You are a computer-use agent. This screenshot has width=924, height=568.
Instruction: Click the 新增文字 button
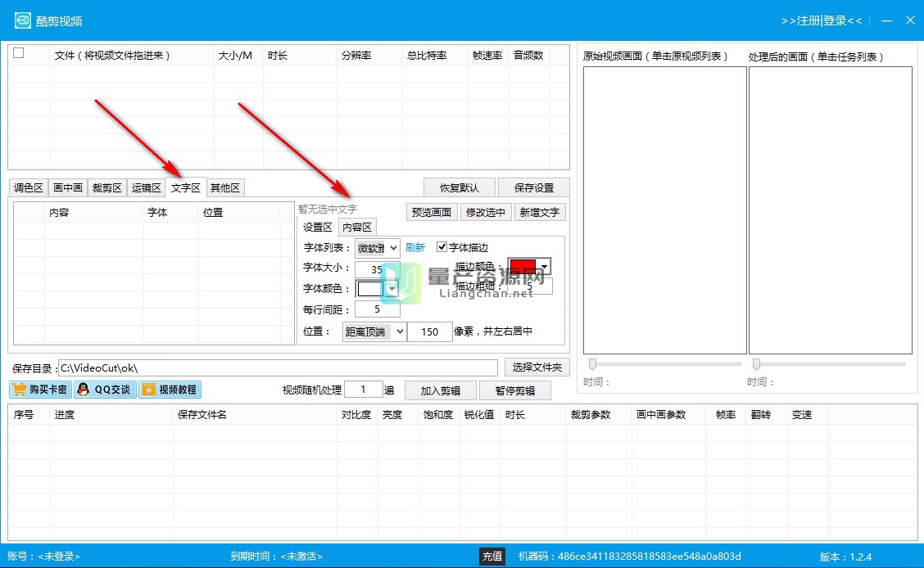point(540,212)
